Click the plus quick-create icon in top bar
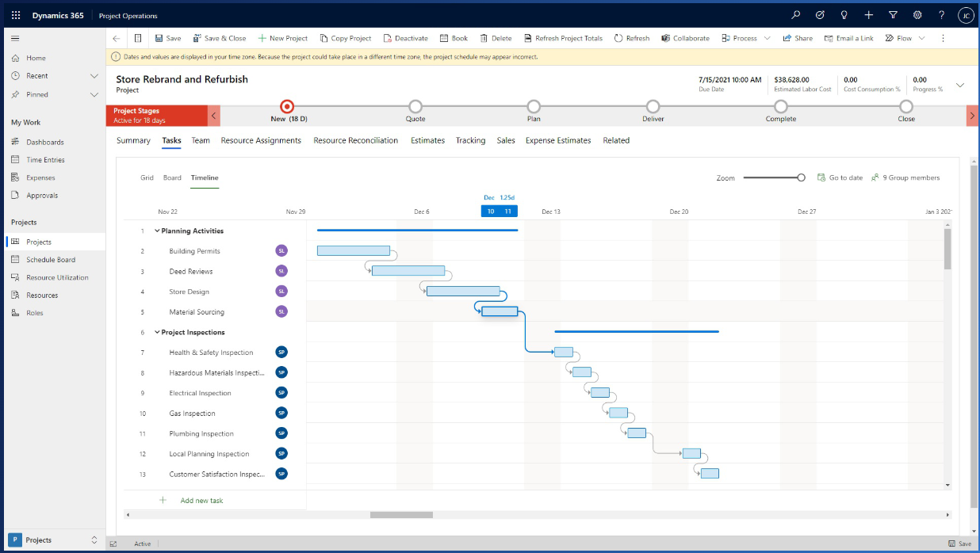The width and height of the screenshot is (980, 553). coord(869,15)
